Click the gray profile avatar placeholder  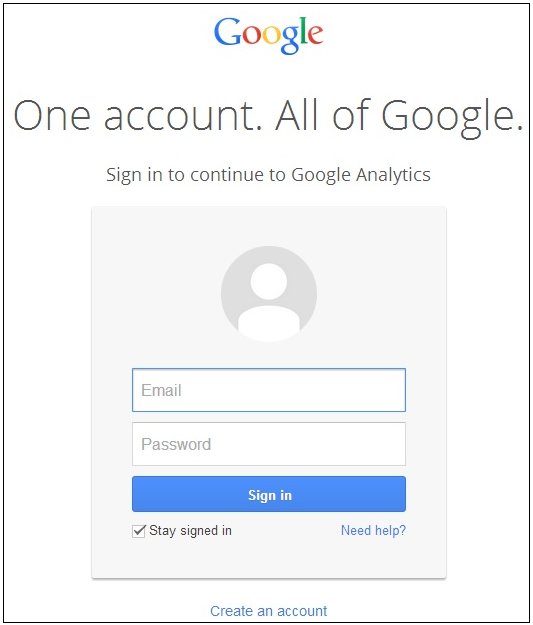[269, 294]
